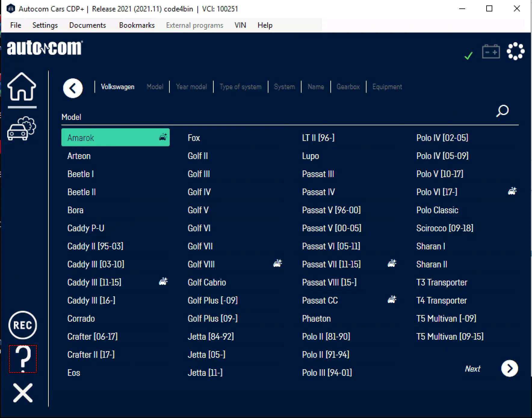The height and width of the screenshot is (418, 532).
Task: Open the File menu
Action: (x=16, y=25)
